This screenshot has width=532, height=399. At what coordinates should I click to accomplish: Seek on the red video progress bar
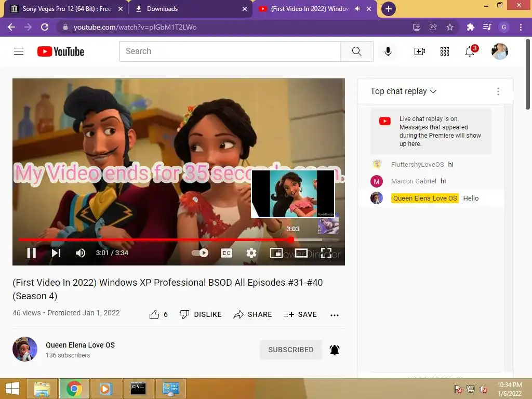pos(179,240)
